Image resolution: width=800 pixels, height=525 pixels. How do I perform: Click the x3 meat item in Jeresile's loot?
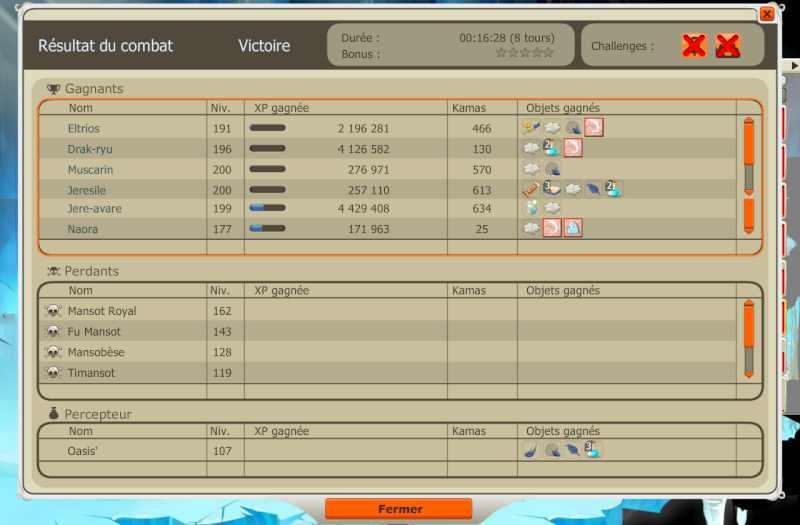point(552,189)
